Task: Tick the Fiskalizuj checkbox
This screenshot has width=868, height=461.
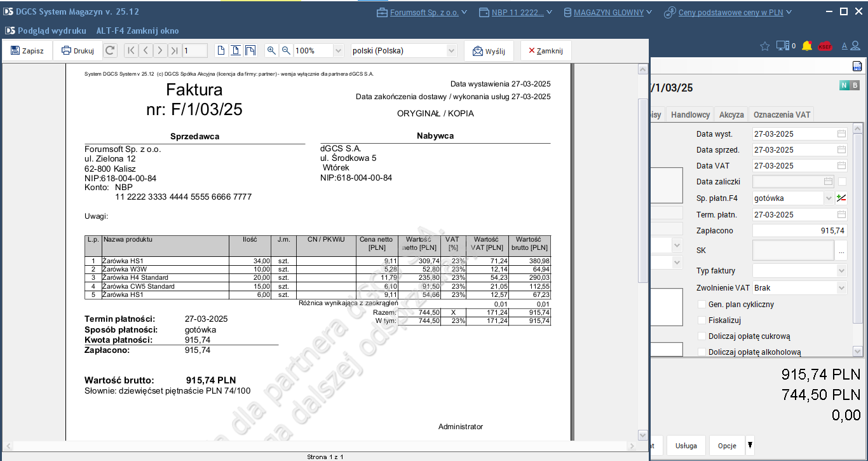Action: [x=702, y=320]
